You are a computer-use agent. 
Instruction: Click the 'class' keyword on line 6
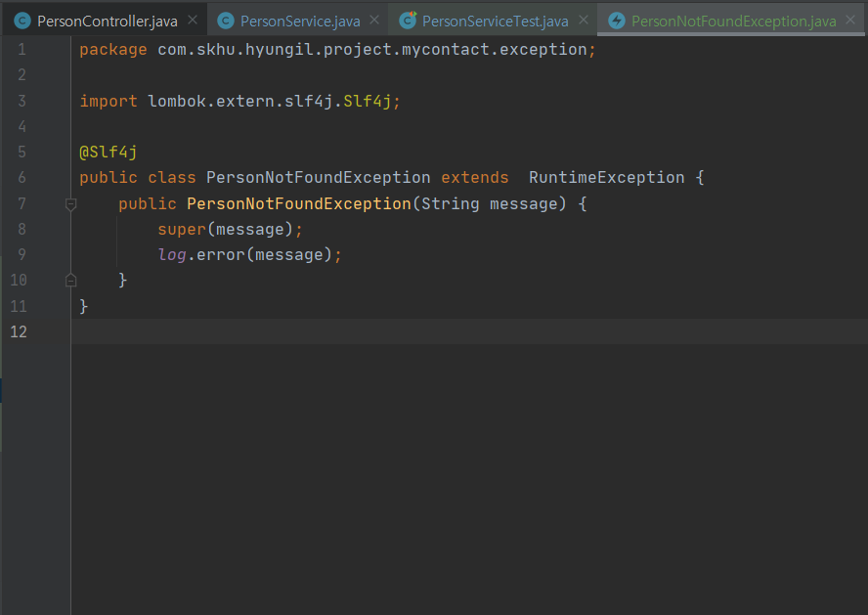point(172,178)
